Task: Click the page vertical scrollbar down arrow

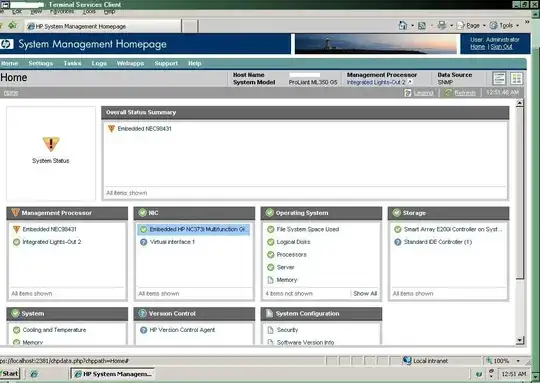Action: pyautogui.click(x=520, y=341)
